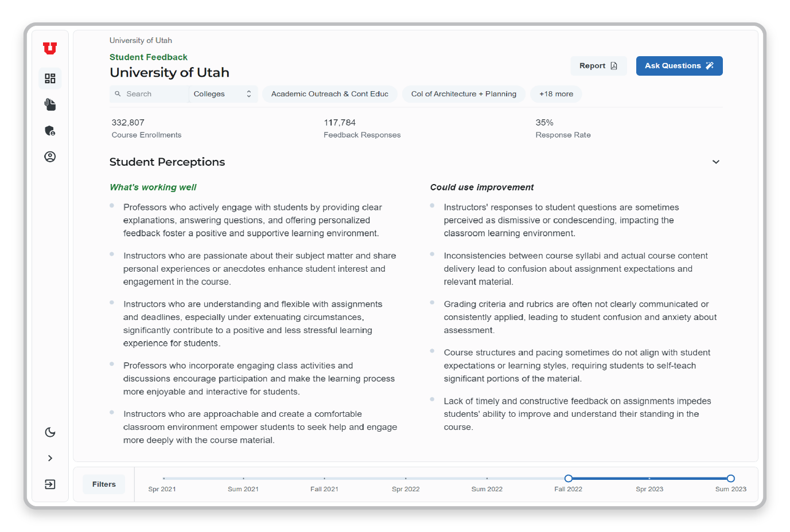Click the Student Perceptions section title
Viewport: 790px width, 532px height.
(x=167, y=162)
